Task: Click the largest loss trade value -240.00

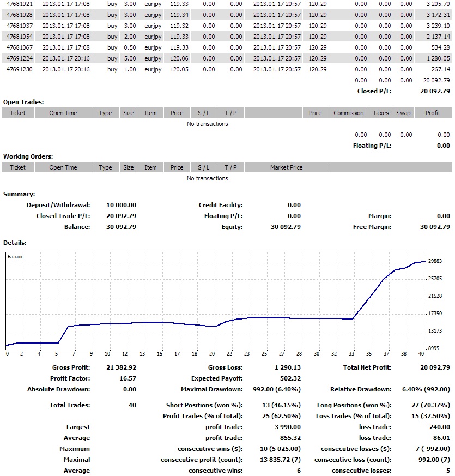Action: (438, 427)
